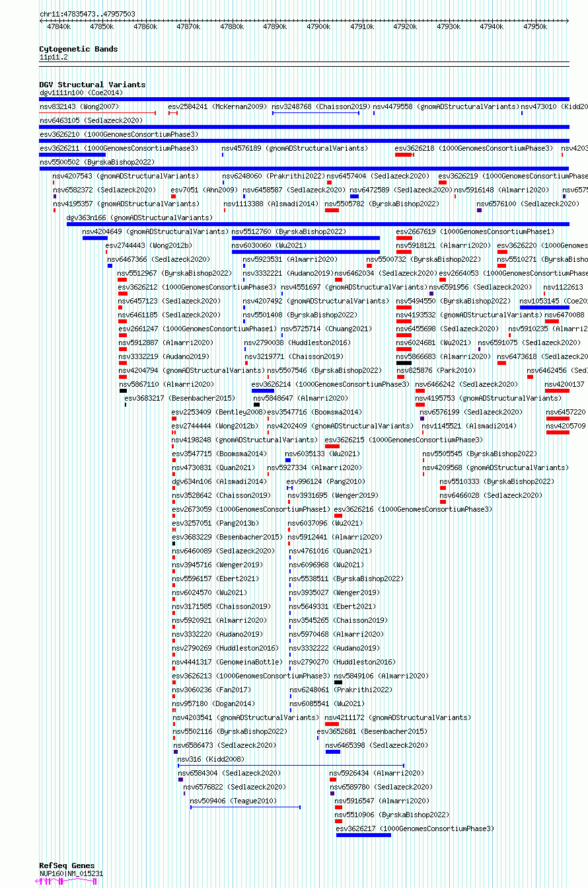Open the esv2584241 (McKernan2009) label
The height and width of the screenshot is (888, 588).
(x=217, y=106)
